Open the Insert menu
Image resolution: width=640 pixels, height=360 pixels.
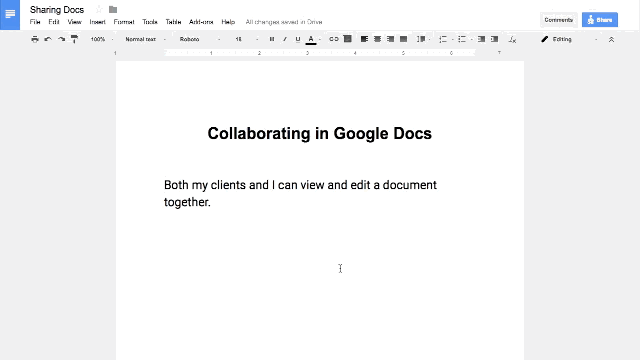(x=98, y=22)
